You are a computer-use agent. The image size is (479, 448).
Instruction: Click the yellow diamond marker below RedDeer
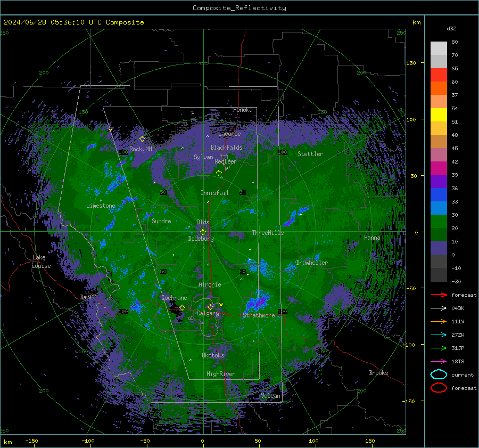point(219,173)
